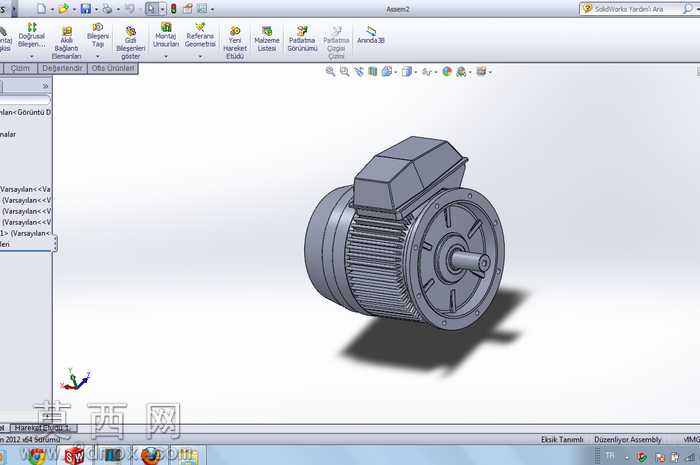Click the coordinate triad axes

click(75, 380)
